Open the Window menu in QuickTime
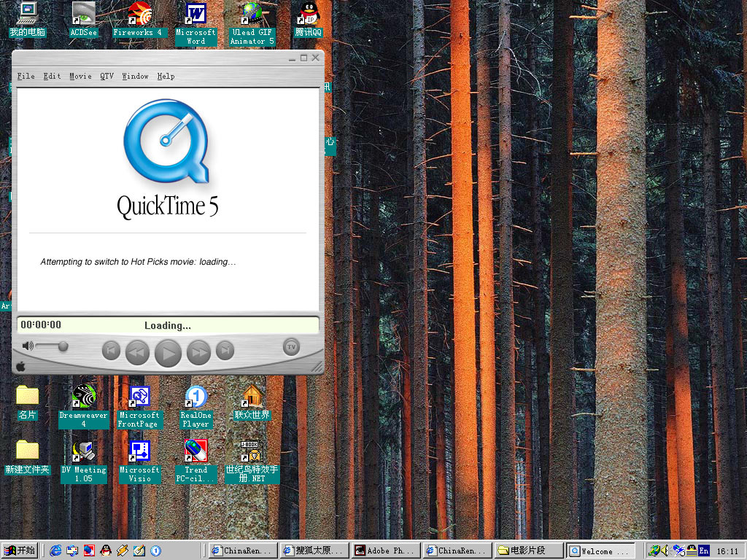Viewport: 747px width, 560px height. (135, 76)
